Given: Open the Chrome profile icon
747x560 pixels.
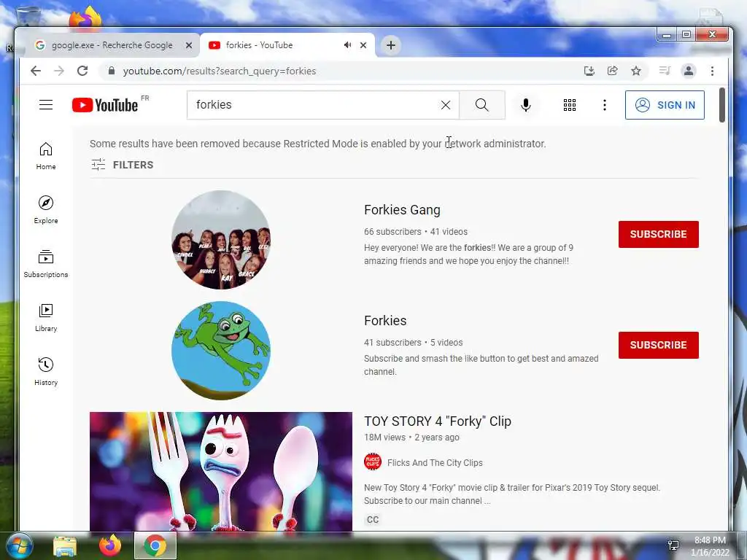Looking at the screenshot, I should pos(689,71).
